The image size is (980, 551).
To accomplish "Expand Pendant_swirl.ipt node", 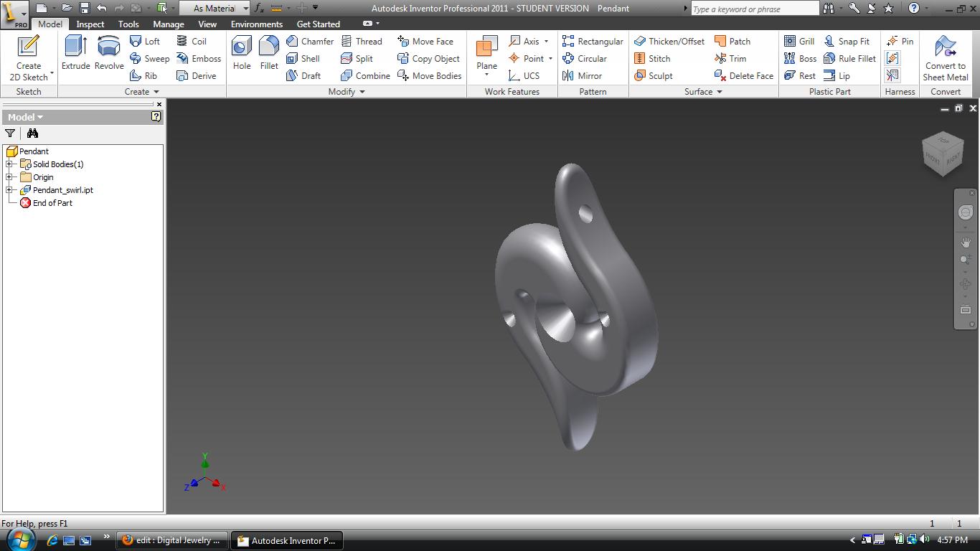I will click(x=9, y=190).
